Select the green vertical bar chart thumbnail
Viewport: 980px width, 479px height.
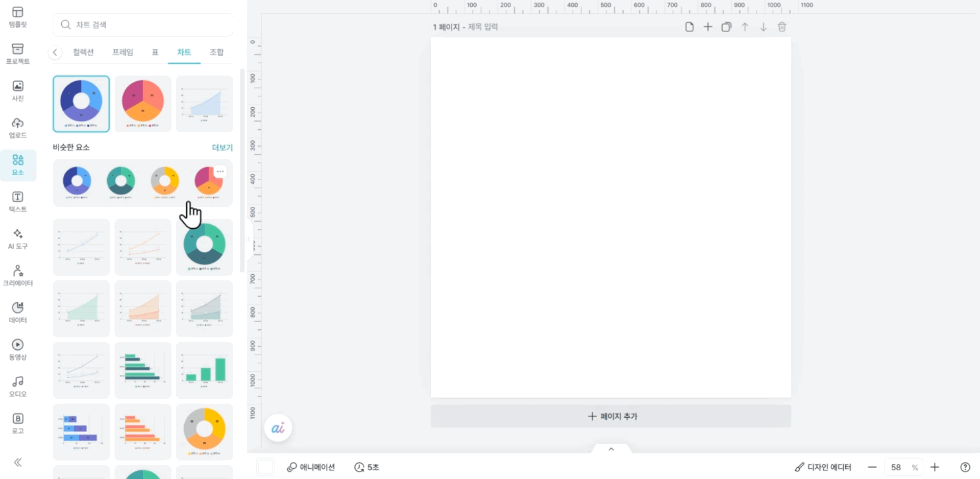pos(205,370)
